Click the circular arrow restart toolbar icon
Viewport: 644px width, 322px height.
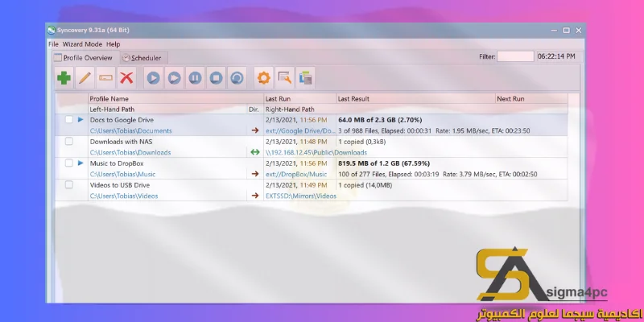[237, 77]
